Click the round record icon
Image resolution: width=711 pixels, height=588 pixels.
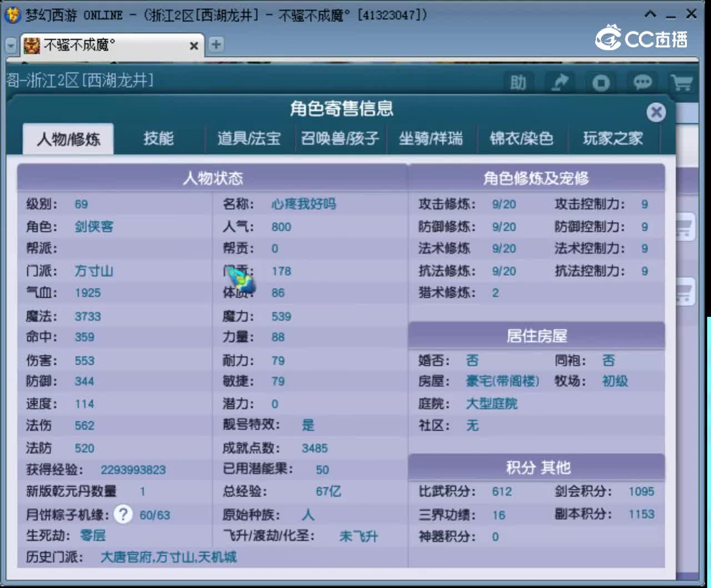tap(600, 83)
